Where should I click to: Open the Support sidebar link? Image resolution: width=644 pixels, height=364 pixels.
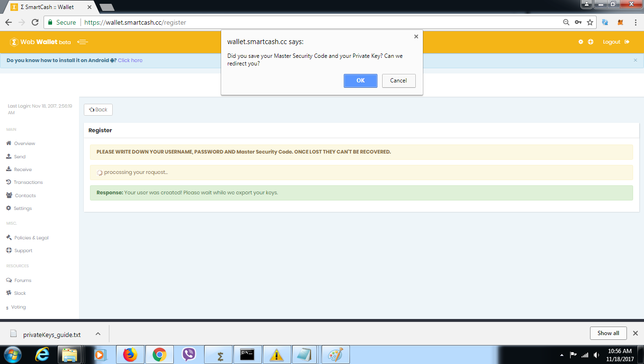[23, 250]
